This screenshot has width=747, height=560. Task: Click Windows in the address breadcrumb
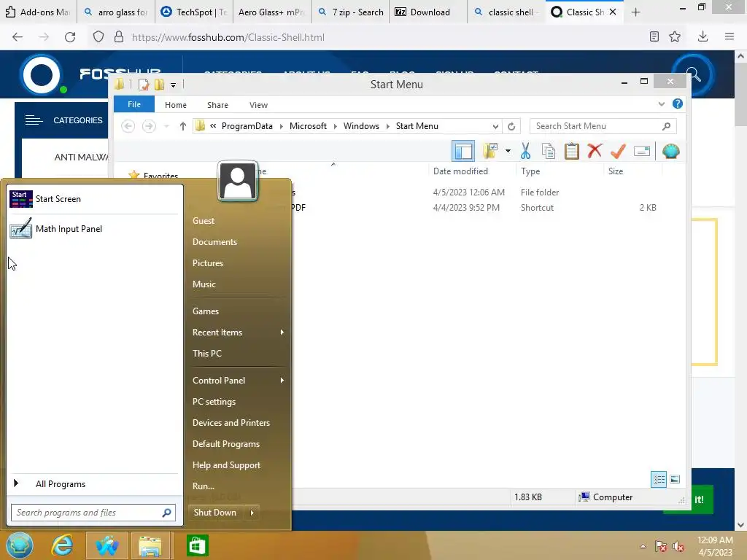click(x=361, y=126)
